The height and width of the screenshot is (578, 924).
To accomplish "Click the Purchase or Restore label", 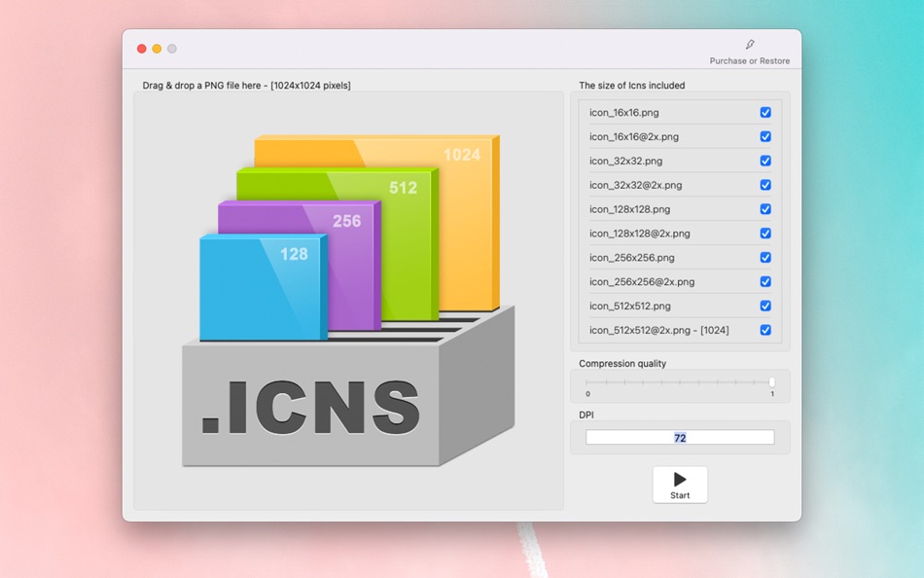I will tap(750, 60).
